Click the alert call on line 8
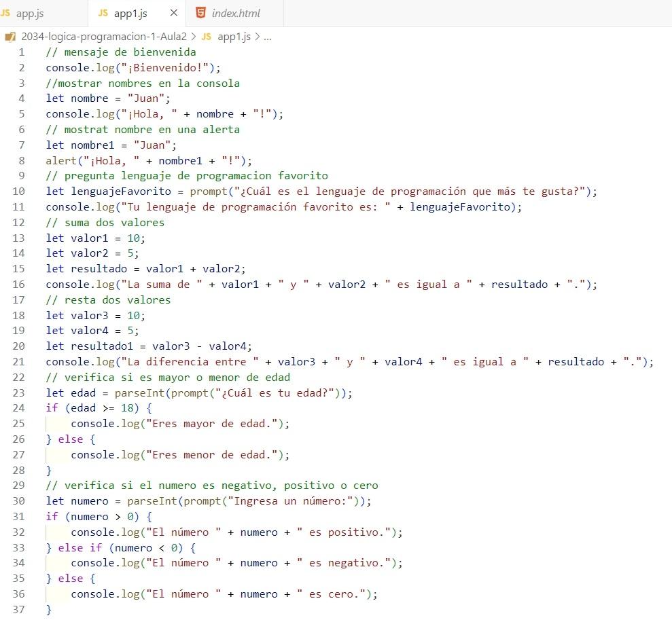The height and width of the screenshot is (620, 672). [x=61, y=160]
